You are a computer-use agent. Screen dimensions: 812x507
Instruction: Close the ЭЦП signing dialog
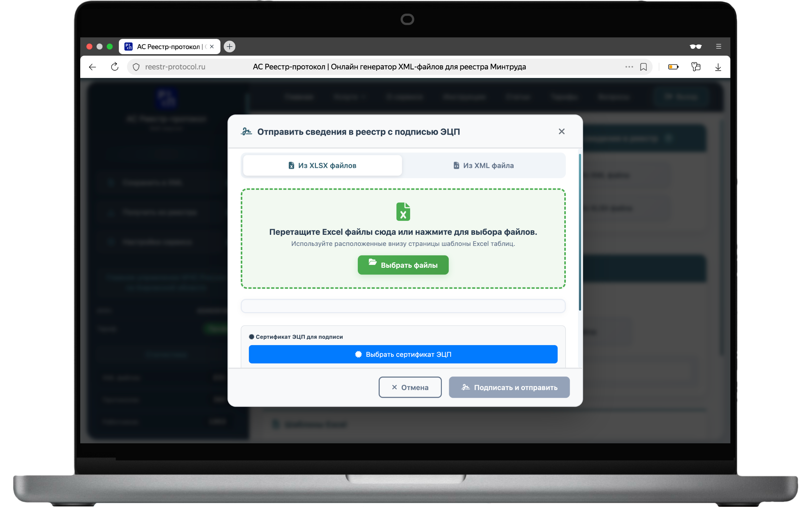pyautogui.click(x=561, y=132)
